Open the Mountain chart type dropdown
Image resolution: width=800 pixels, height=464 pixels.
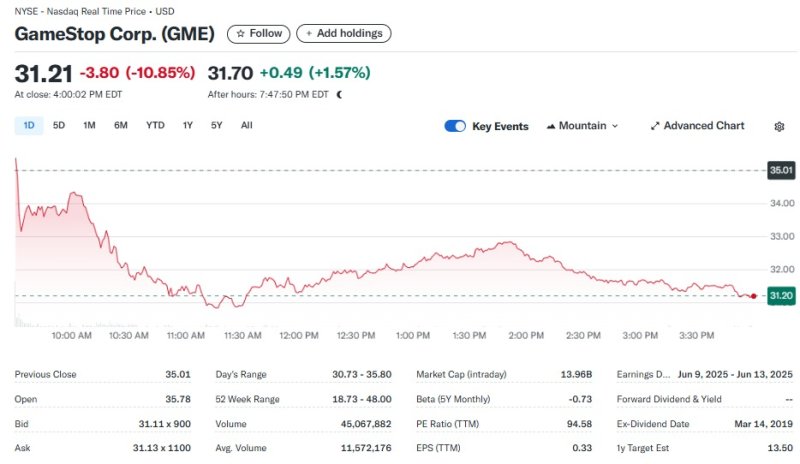point(583,126)
